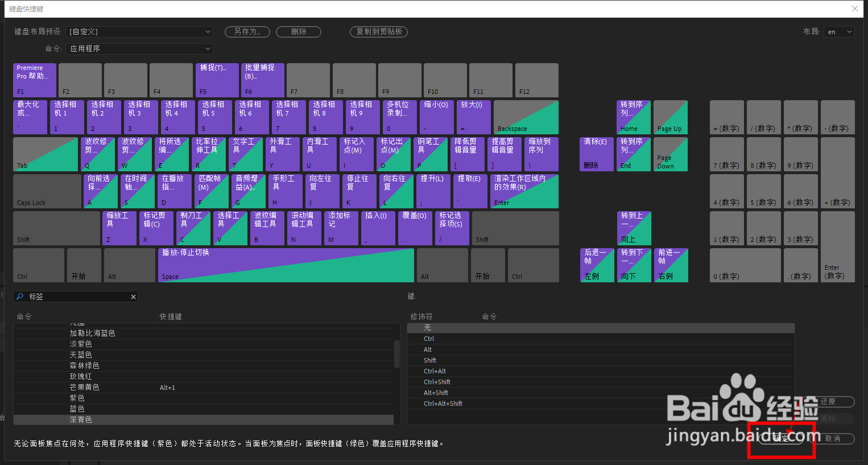868x465 pixels.
Task: Select the R 比率拉伸工具 key
Action: click(x=209, y=154)
